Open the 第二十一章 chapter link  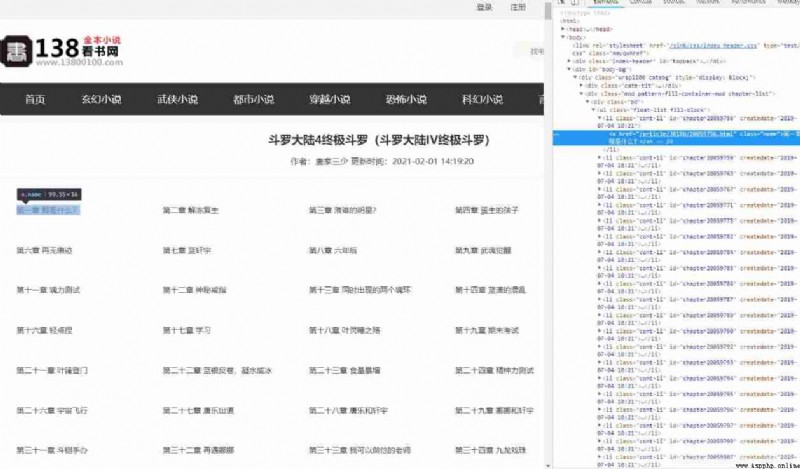[x=52, y=371]
